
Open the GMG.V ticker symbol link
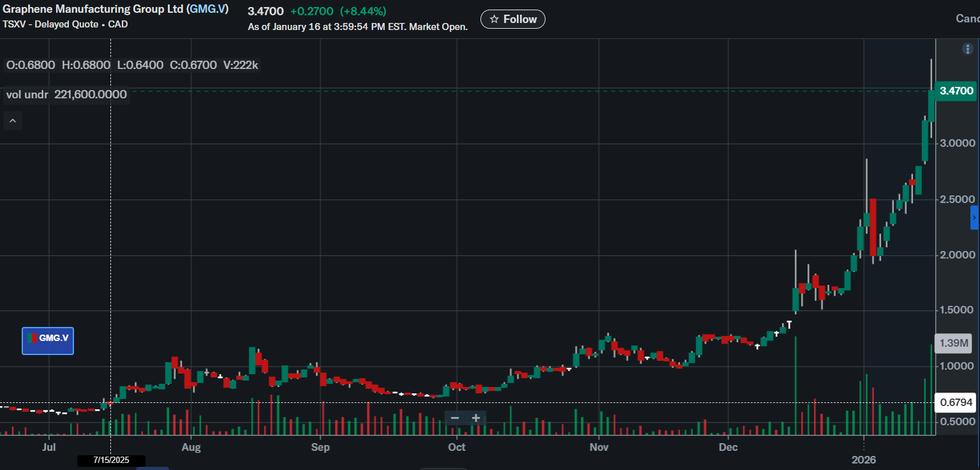tap(207, 10)
